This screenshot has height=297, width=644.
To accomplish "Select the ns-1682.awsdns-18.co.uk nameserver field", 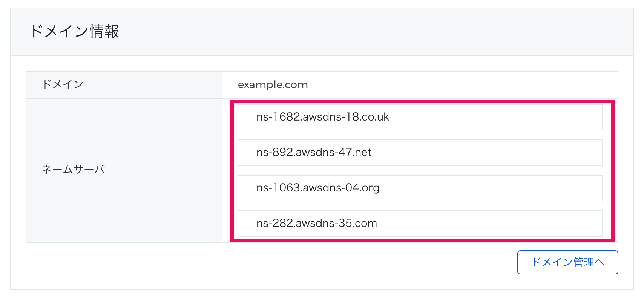I will pyautogui.click(x=420, y=117).
